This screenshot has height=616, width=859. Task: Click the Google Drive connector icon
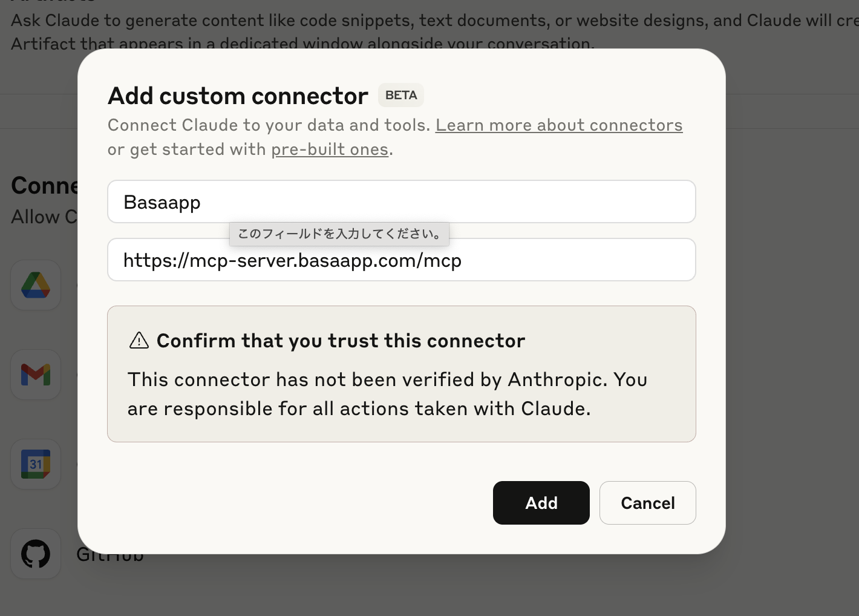(36, 285)
